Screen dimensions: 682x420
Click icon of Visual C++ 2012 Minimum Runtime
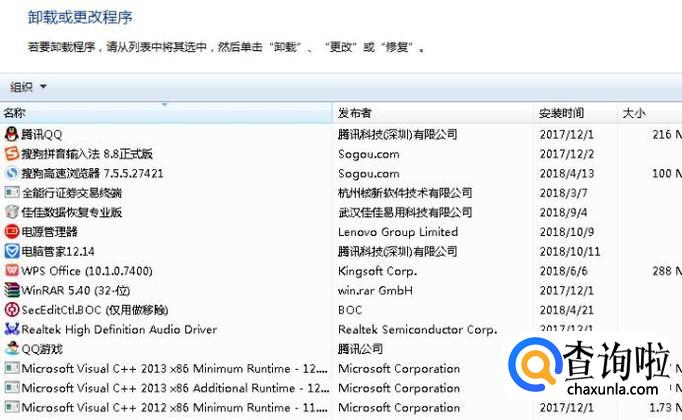12,407
